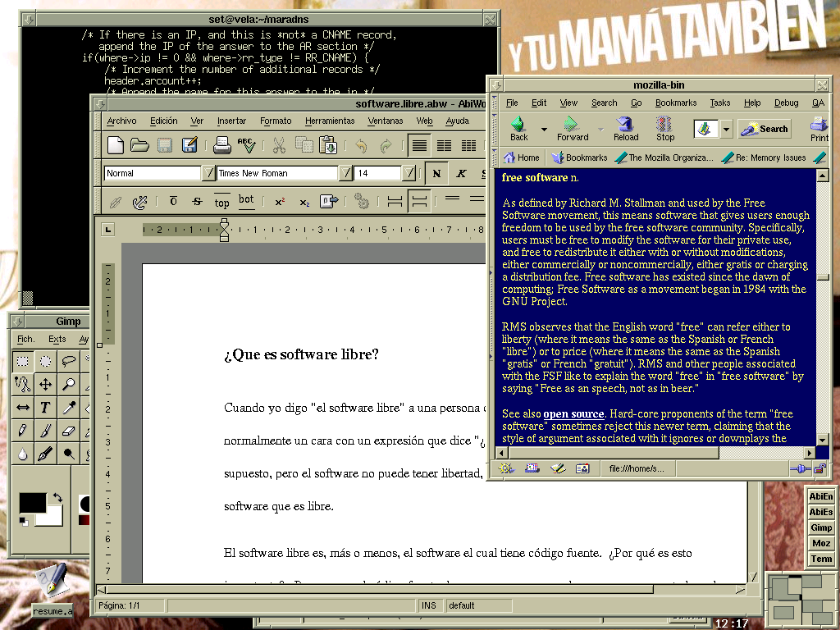
Task: Open the Formato menu in AbiWord
Action: pyautogui.click(x=276, y=121)
